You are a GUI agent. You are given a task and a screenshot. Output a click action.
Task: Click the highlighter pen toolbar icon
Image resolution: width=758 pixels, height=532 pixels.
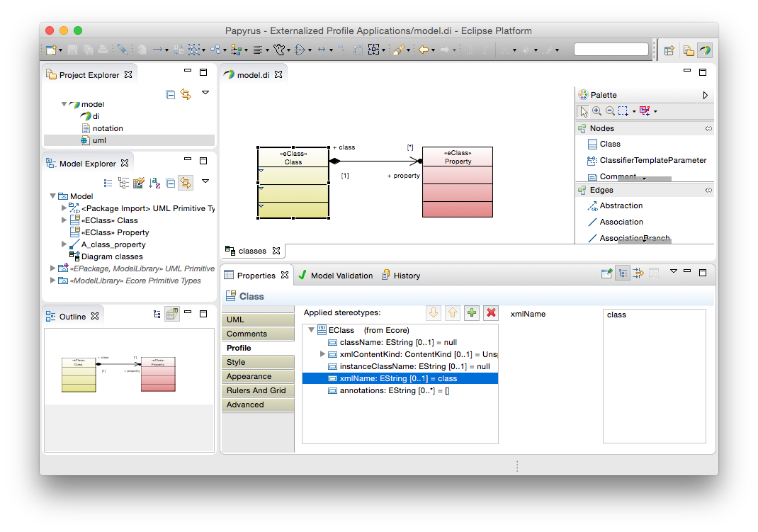[x=398, y=50]
